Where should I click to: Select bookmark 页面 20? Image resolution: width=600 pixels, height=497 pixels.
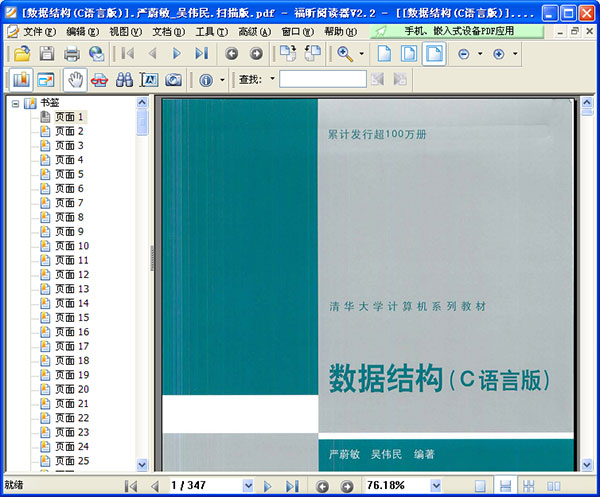point(72,389)
